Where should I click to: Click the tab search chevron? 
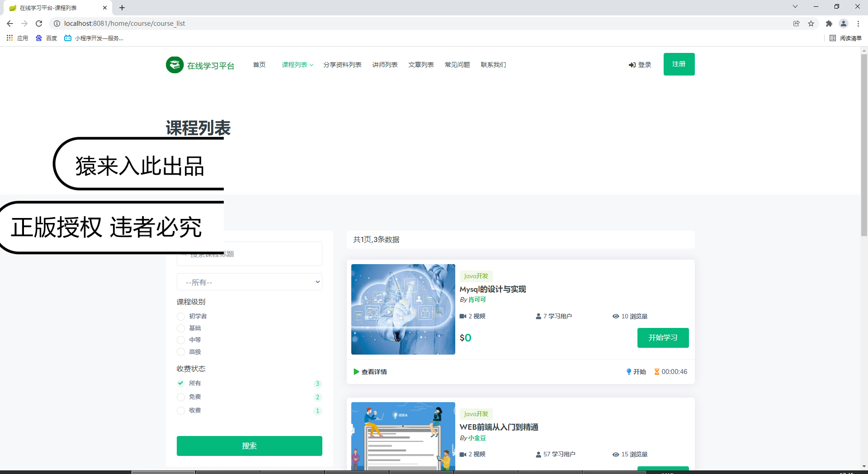click(x=795, y=6)
